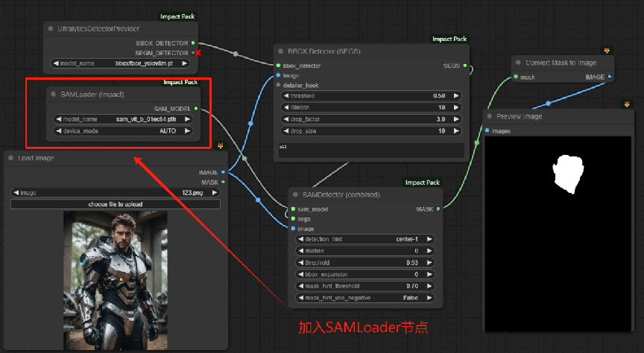
Task: Click the Preview Image node title
Action: click(519, 117)
